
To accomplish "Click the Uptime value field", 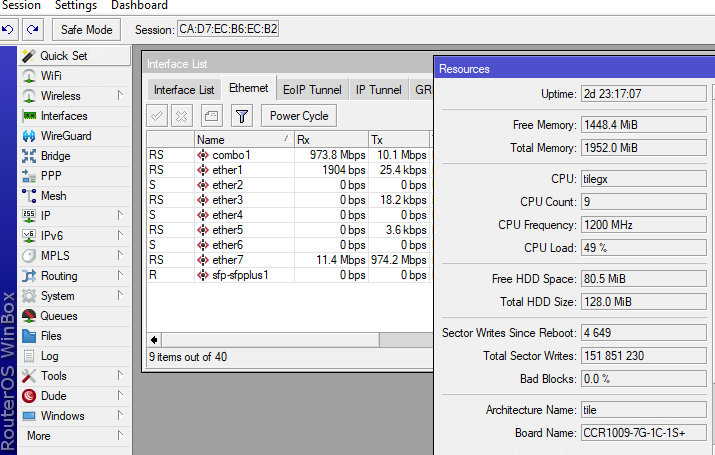I will pos(643,94).
